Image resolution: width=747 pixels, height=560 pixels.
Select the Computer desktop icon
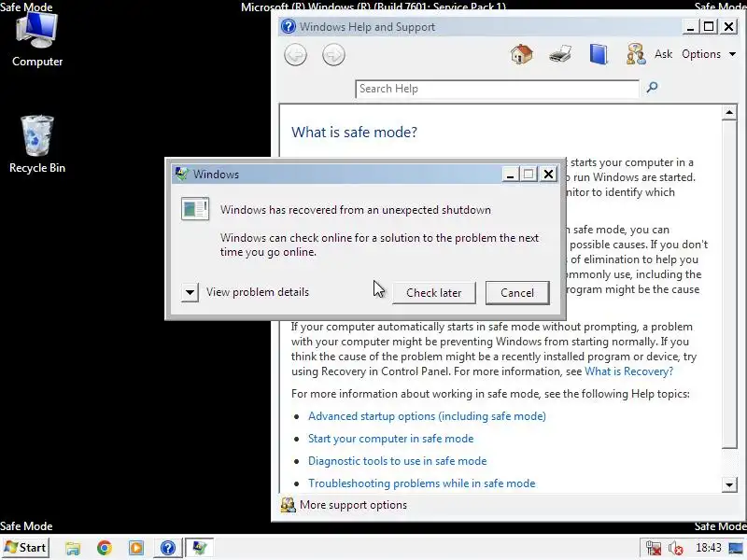(x=37, y=40)
